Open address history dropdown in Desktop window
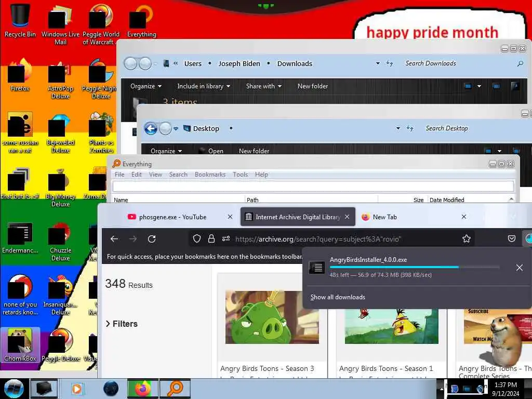532x399 pixels. pyautogui.click(x=398, y=128)
